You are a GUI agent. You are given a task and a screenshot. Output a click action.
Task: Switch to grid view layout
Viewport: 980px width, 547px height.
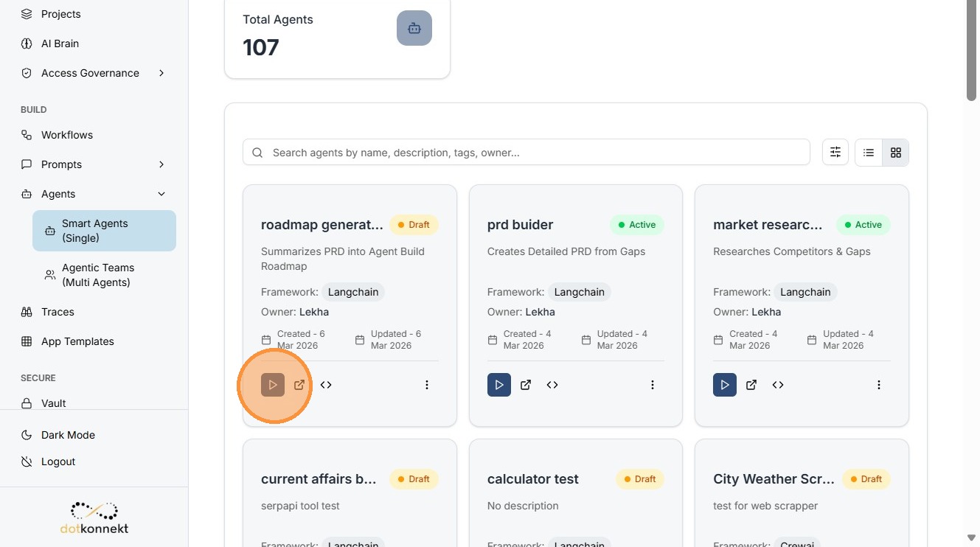click(x=896, y=153)
